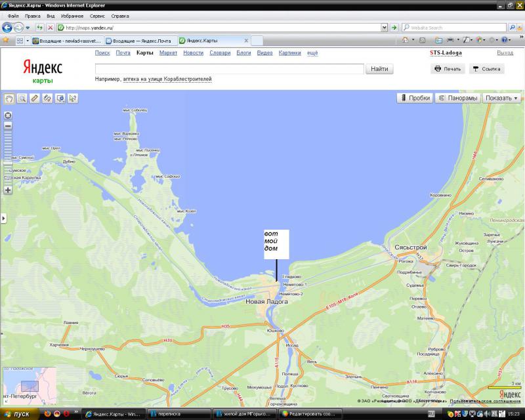This screenshot has width=525, height=420.
Task: Toggle the Пробки traffic layer
Action: 414,98
